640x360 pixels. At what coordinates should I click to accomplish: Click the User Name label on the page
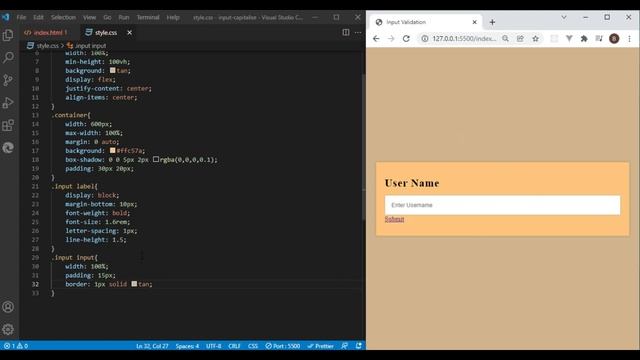(x=412, y=183)
